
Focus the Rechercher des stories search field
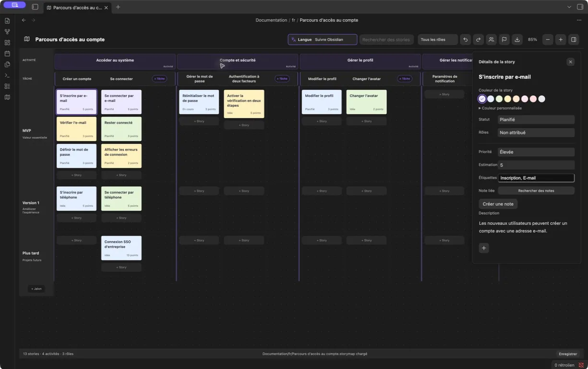(386, 39)
